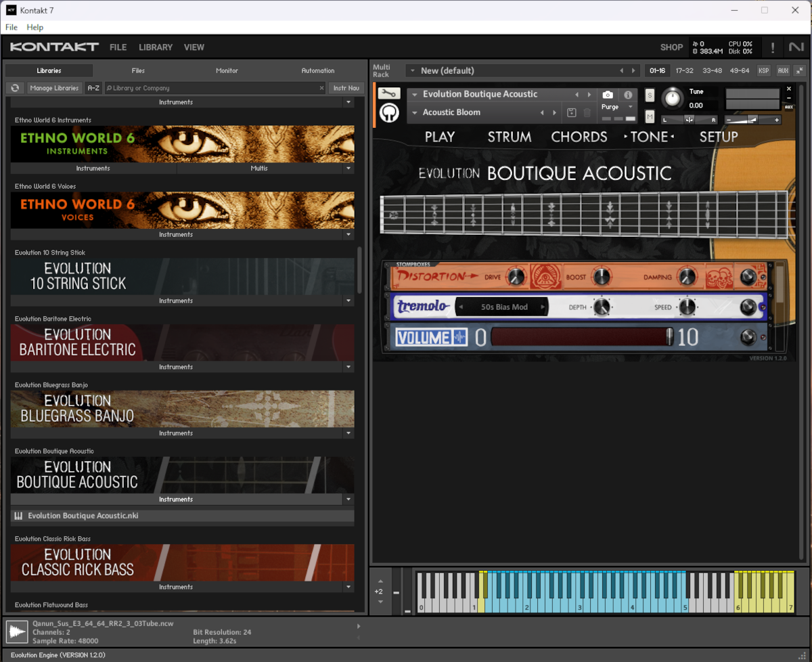Click the KONTAKT logo
The width and height of the screenshot is (812, 662).
point(55,47)
